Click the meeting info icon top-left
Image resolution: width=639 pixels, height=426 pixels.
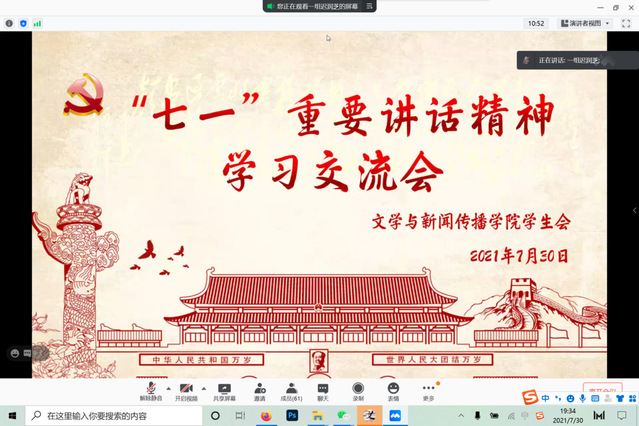pyautogui.click(x=10, y=22)
